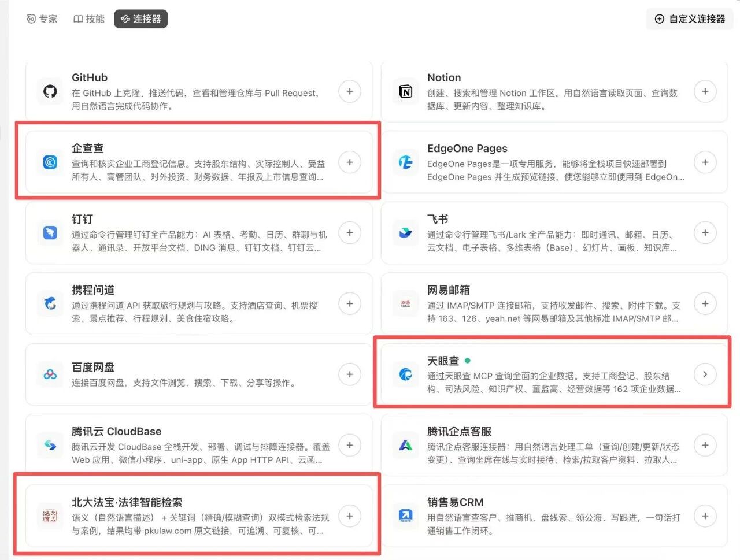The height and width of the screenshot is (560, 740).
Task: Click the EdgeOne Pages logo icon
Action: [x=406, y=162]
